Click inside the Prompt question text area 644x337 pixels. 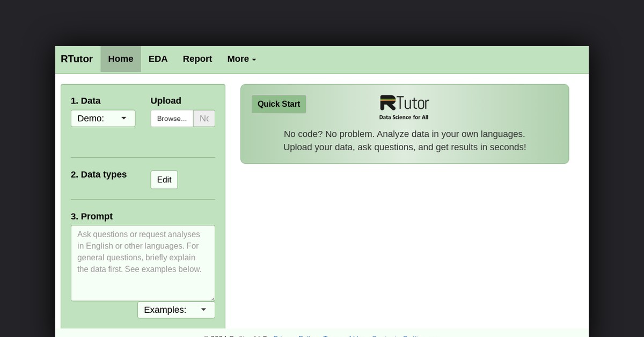point(142,263)
